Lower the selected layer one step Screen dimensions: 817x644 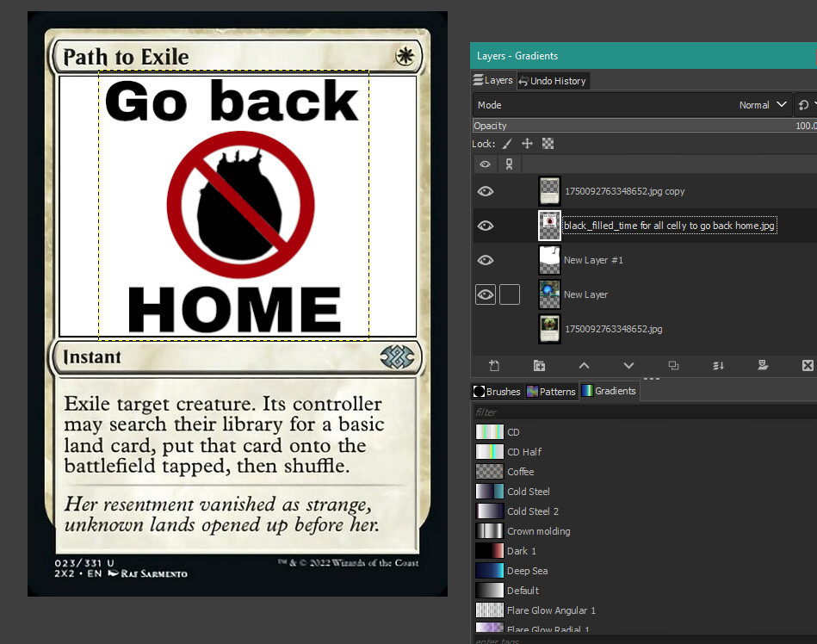pyautogui.click(x=629, y=366)
